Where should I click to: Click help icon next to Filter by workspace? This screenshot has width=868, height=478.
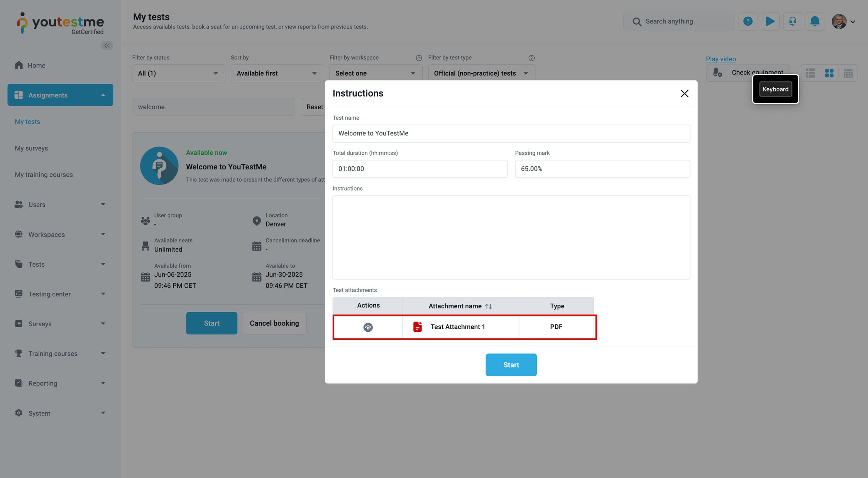point(419,58)
